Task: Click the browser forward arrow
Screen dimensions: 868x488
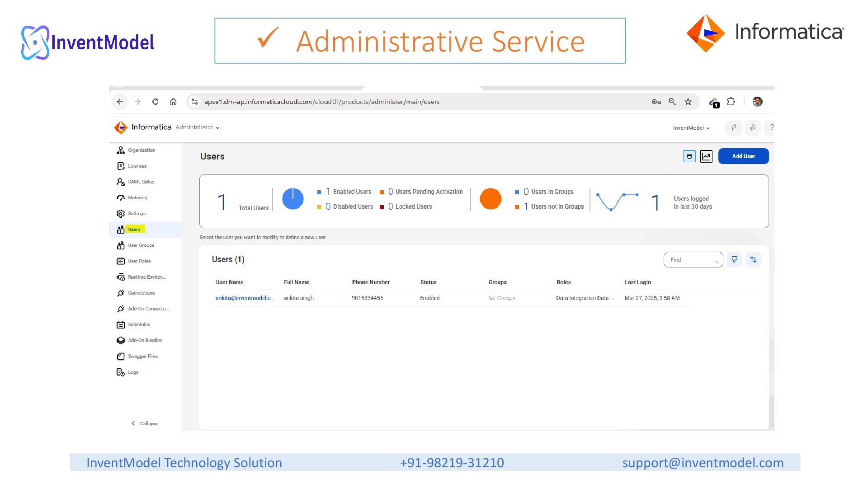Action: tap(138, 102)
